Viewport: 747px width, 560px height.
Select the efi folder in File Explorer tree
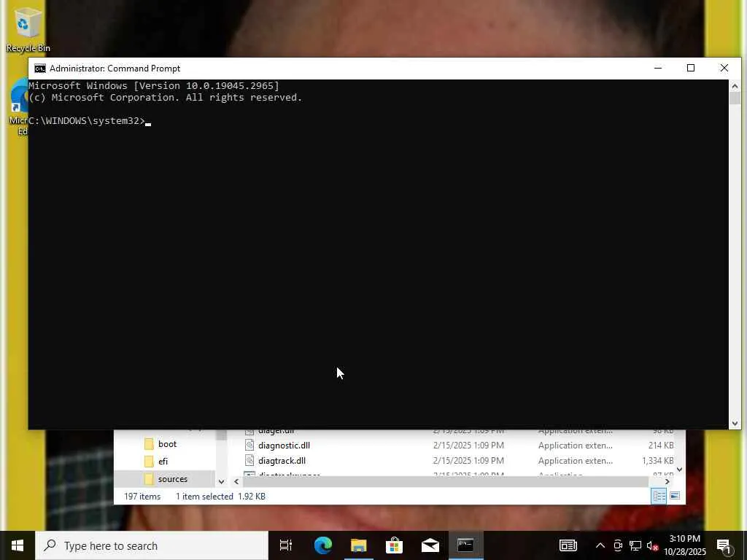tap(163, 462)
